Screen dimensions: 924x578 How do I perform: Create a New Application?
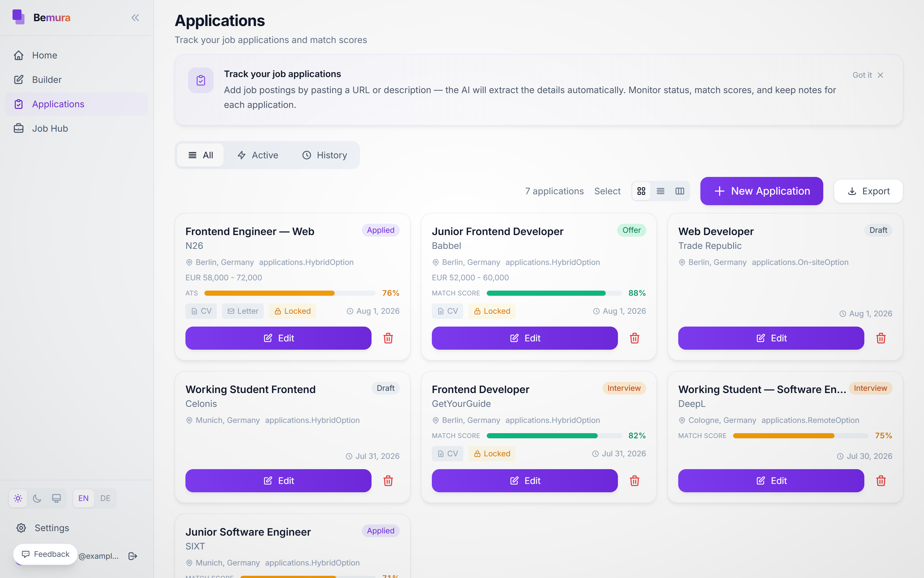pos(761,191)
